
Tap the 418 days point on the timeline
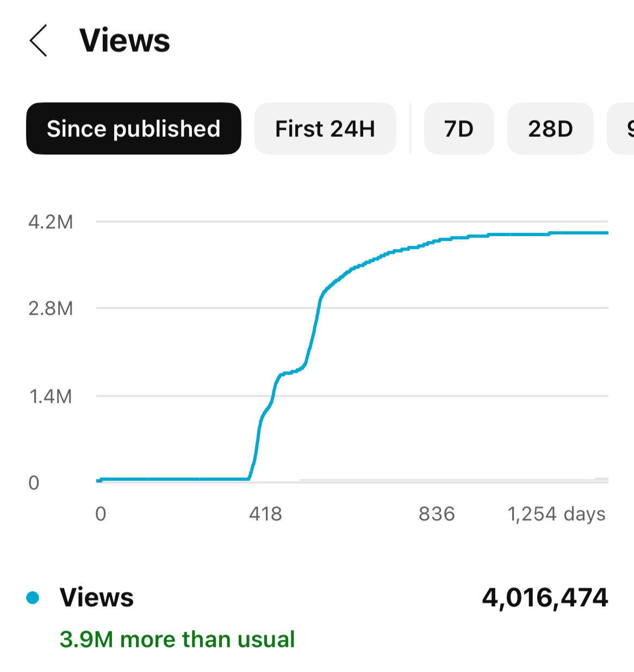click(x=266, y=513)
